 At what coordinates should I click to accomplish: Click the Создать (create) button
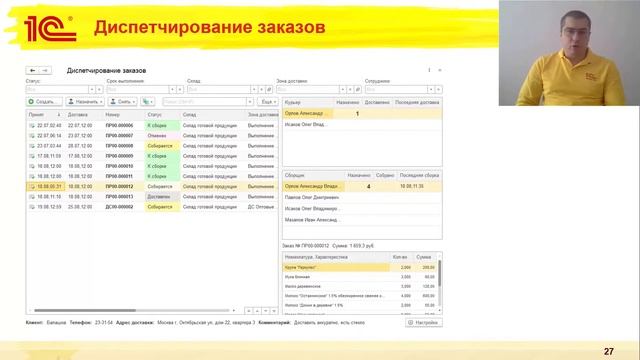click(44, 102)
